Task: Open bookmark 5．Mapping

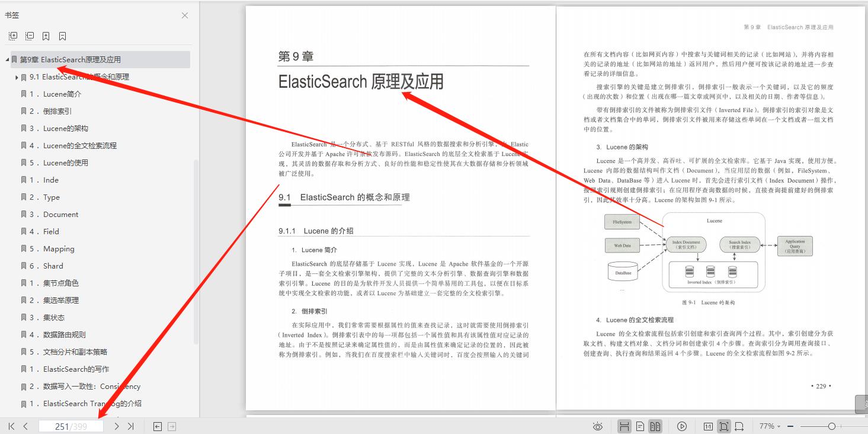Action: 52,249
